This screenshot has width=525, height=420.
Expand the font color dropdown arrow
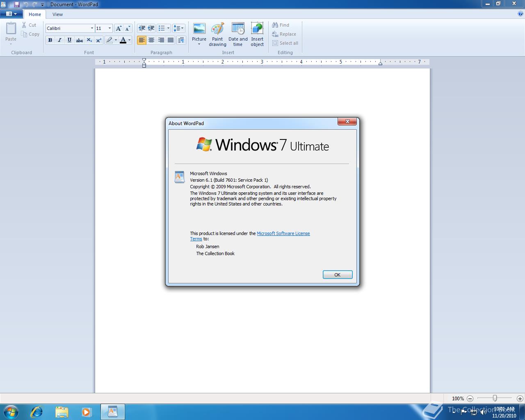(x=130, y=40)
